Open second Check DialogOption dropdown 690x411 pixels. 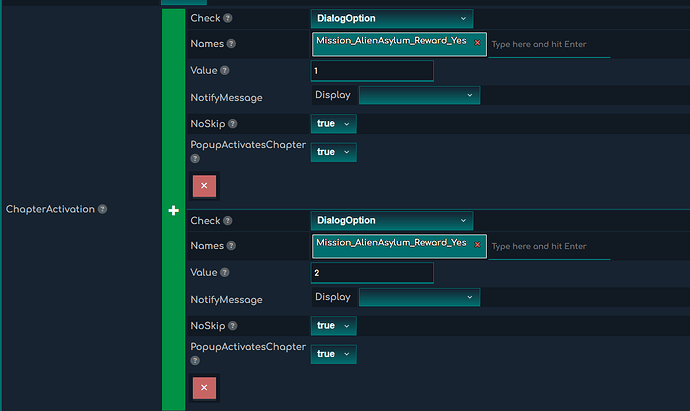(x=392, y=220)
